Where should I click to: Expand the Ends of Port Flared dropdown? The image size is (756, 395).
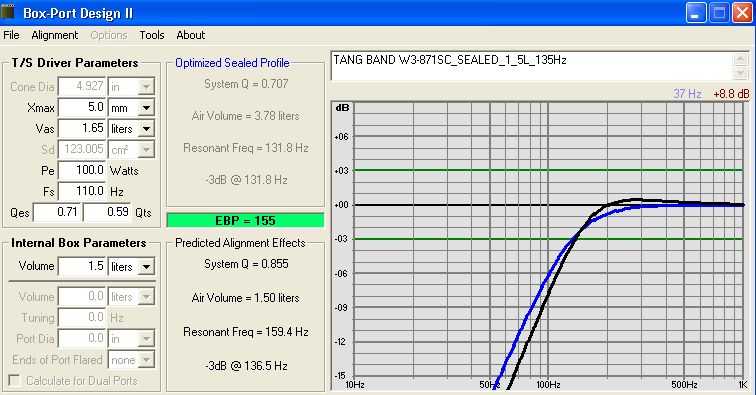(146, 360)
